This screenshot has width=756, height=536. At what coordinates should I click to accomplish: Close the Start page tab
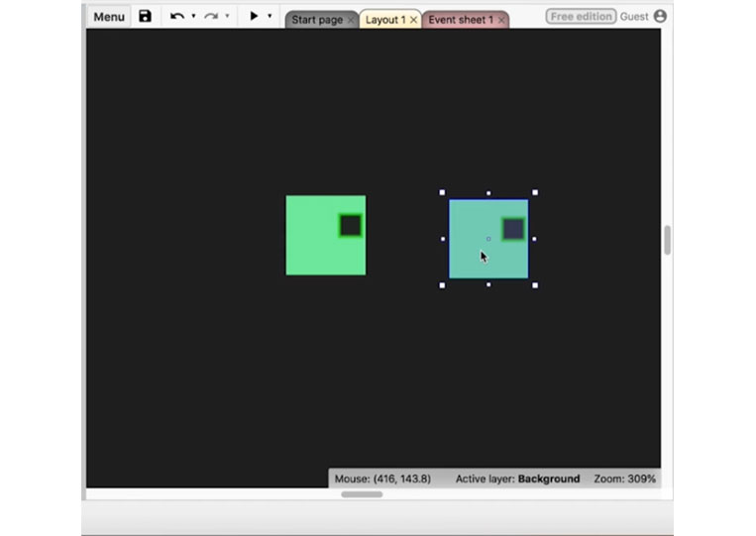[351, 20]
